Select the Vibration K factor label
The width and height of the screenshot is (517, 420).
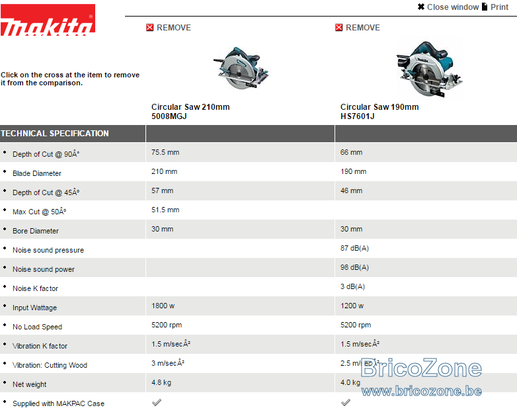tap(40, 346)
